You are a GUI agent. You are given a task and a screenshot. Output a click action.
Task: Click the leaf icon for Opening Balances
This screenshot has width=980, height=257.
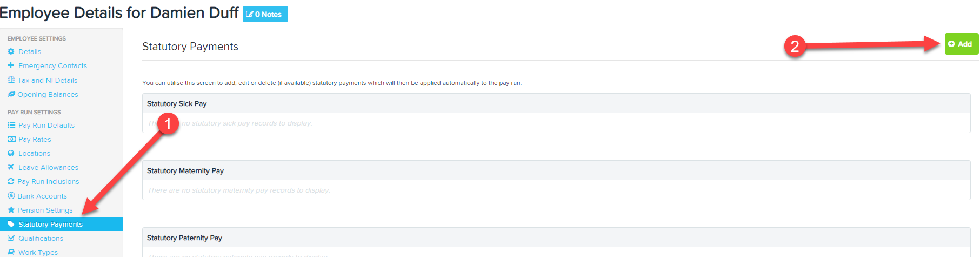click(11, 94)
